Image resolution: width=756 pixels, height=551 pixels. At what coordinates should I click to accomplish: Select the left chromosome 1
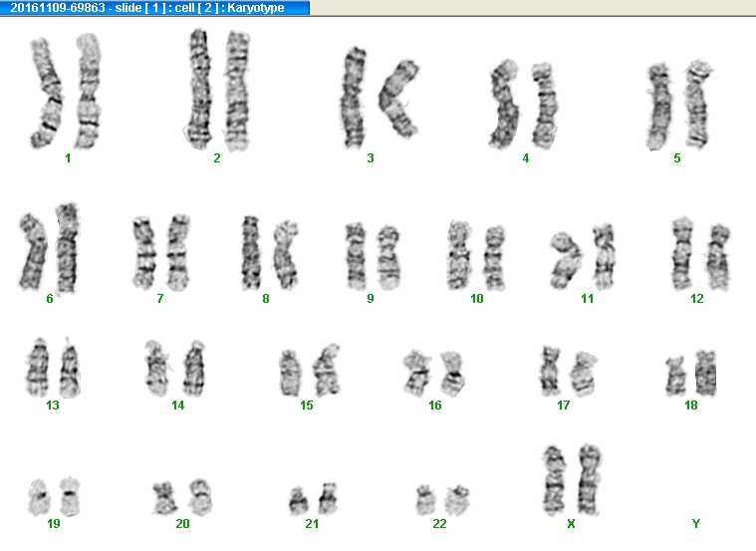coord(47,93)
